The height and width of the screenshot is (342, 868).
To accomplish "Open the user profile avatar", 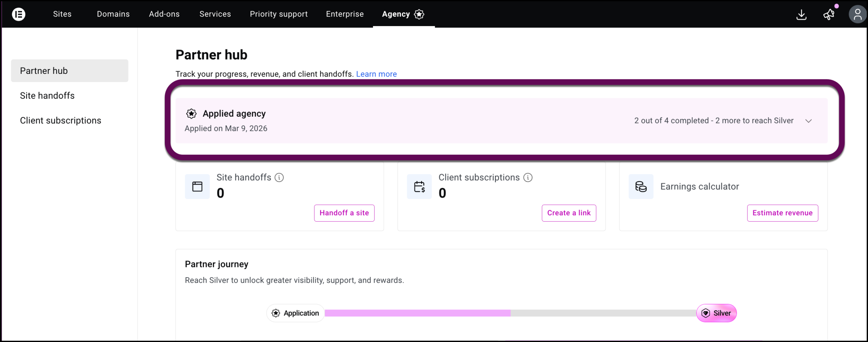I will pos(857,14).
